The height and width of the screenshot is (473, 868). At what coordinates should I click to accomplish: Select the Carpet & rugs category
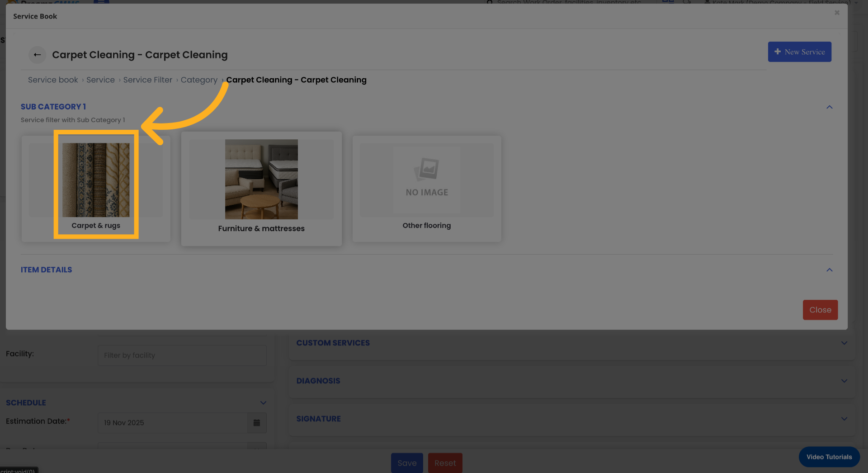[95, 184]
